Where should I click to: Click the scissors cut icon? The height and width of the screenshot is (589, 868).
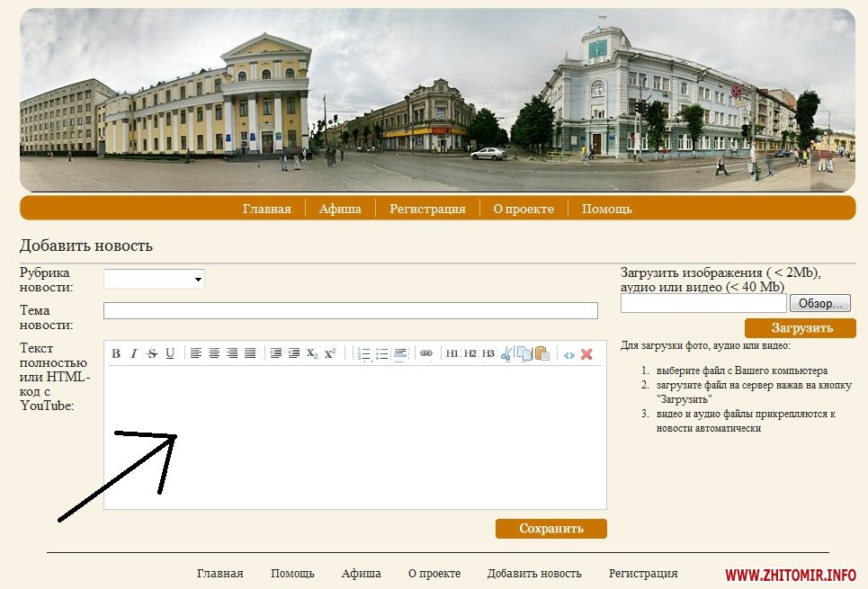(506, 353)
